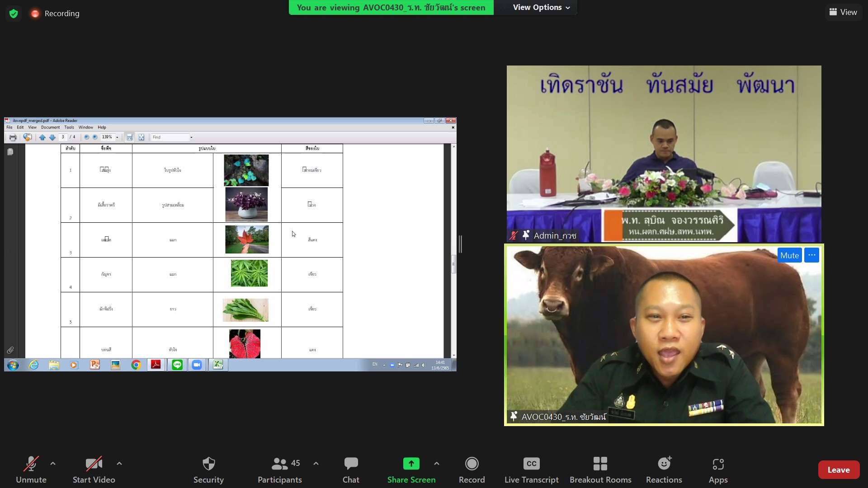
Task: Open the Edit menu in Adobe Reader
Action: click(x=20, y=127)
